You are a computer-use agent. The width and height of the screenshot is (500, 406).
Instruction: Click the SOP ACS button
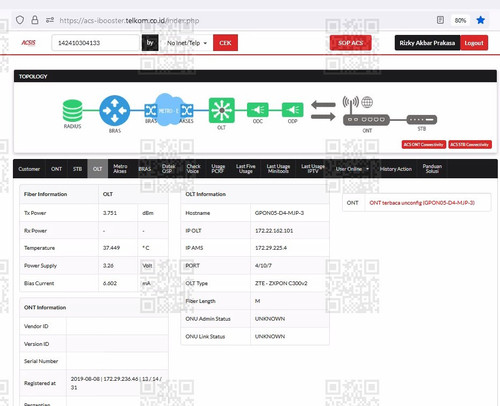pyautogui.click(x=351, y=43)
